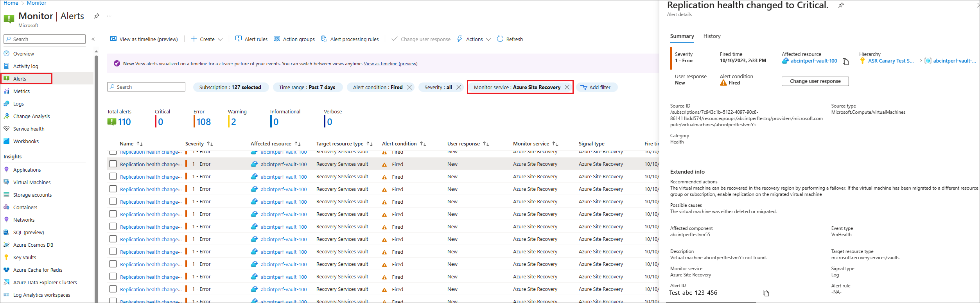
Task: Open Monitor service Azure Site Recovery filter
Action: coord(517,87)
